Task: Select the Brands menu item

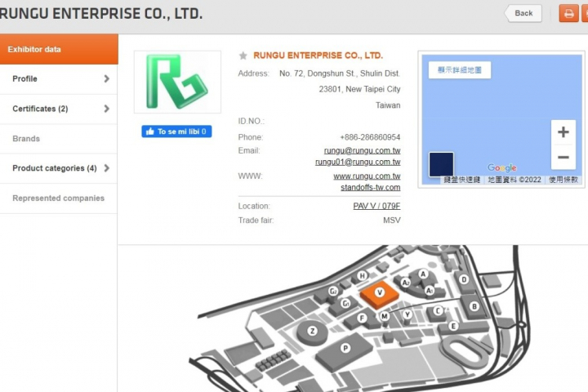Action: [59, 138]
